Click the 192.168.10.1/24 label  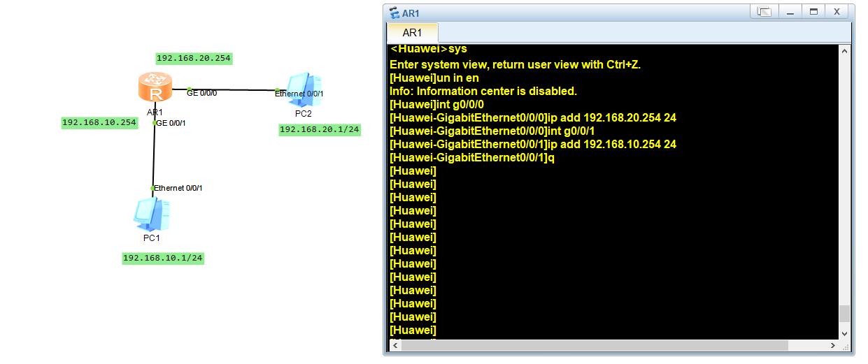pos(163,258)
